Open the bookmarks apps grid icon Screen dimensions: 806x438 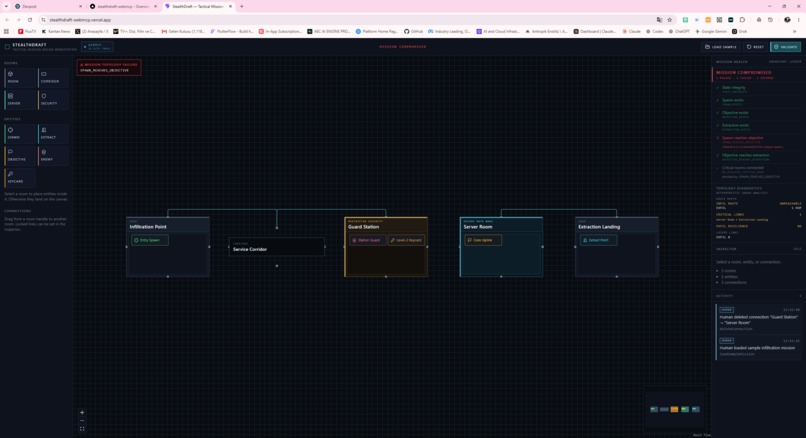tap(6, 31)
